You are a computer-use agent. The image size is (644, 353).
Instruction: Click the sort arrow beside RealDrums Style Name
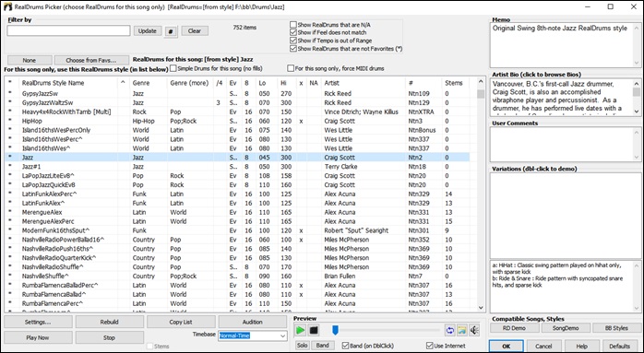(123, 83)
